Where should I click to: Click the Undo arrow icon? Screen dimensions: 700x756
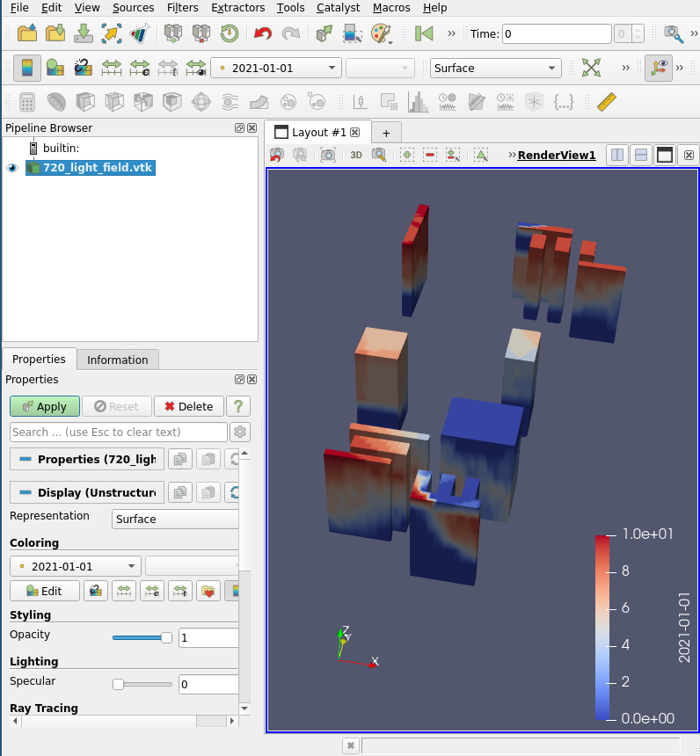click(x=262, y=34)
